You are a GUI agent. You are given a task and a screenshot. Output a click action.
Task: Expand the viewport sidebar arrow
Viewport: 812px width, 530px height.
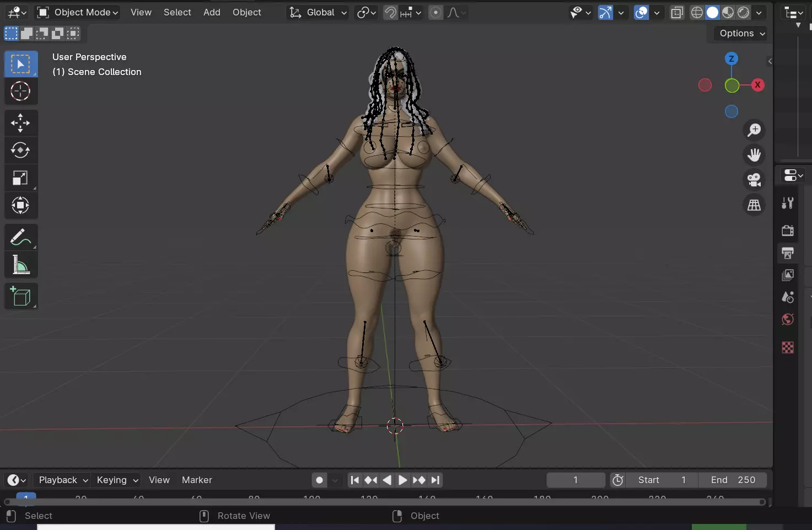pos(770,61)
